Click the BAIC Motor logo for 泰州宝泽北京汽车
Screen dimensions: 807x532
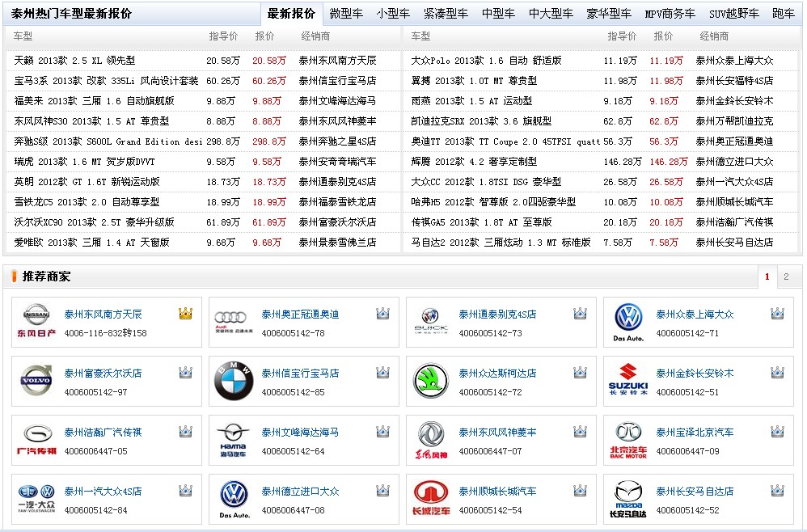pyautogui.click(x=628, y=440)
